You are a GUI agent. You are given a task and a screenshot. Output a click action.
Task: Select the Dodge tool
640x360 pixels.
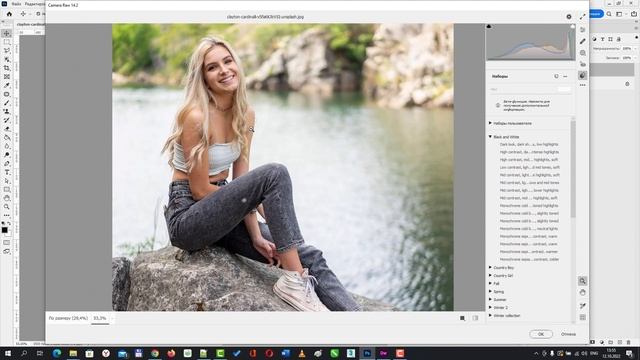[7, 155]
